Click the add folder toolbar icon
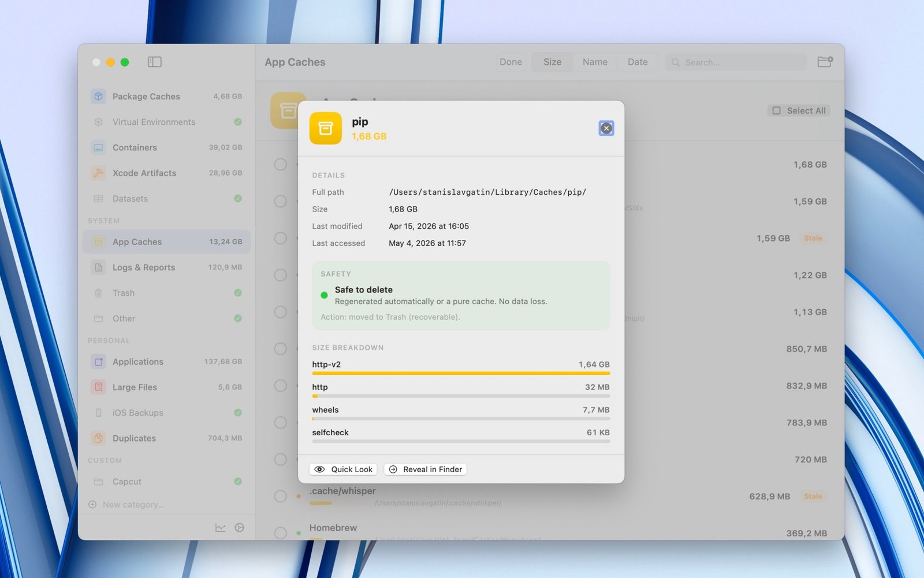This screenshot has width=924, height=578. [825, 61]
